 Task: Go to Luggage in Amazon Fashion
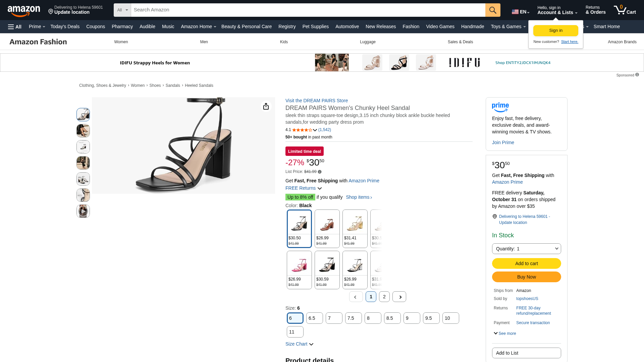click(368, 42)
